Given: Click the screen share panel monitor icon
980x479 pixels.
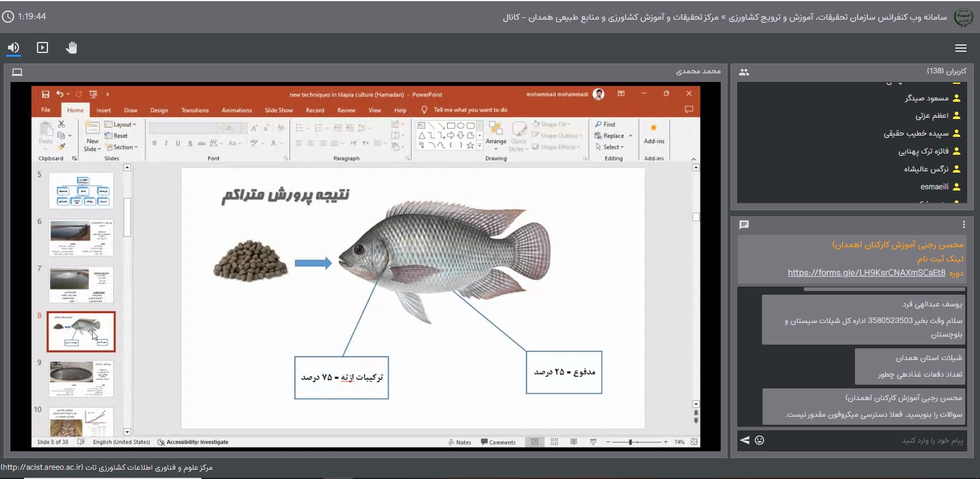Looking at the screenshot, I should pos(17,72).
